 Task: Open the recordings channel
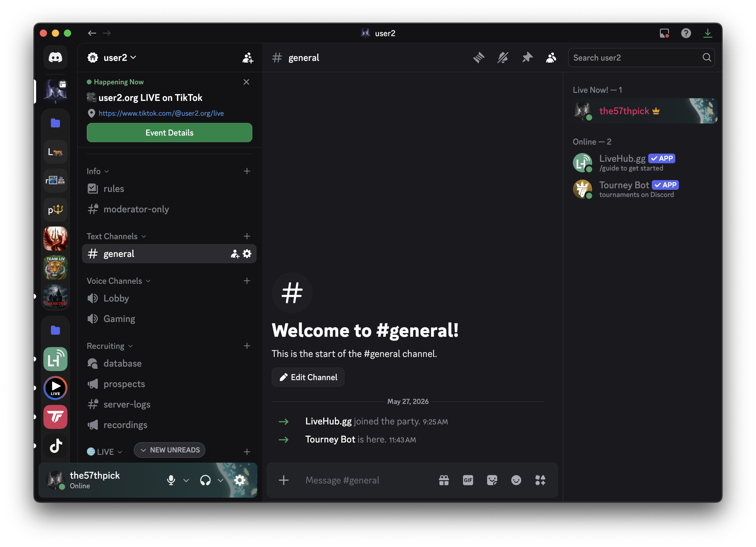169,425
